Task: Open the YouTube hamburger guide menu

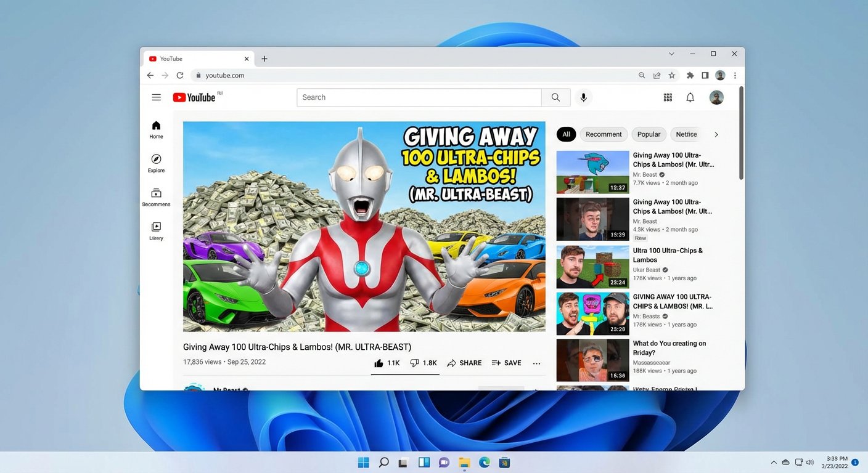Action: pos(157,97)
